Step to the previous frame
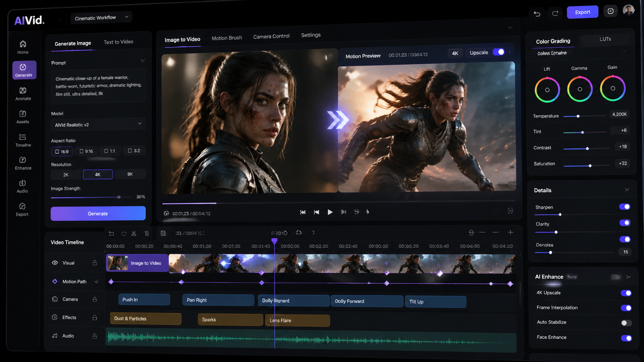Image resolution: width=644 pixels, height=362 pixels. 316,212
